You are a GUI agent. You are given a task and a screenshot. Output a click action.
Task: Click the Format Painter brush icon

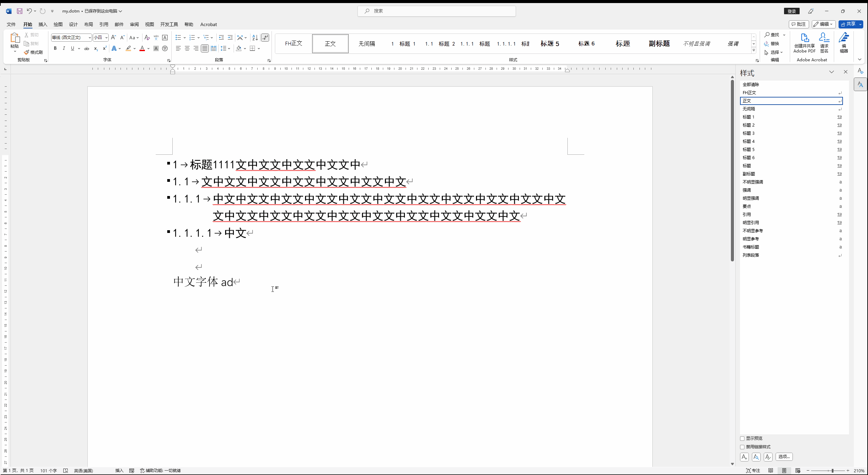click(26, 52)
